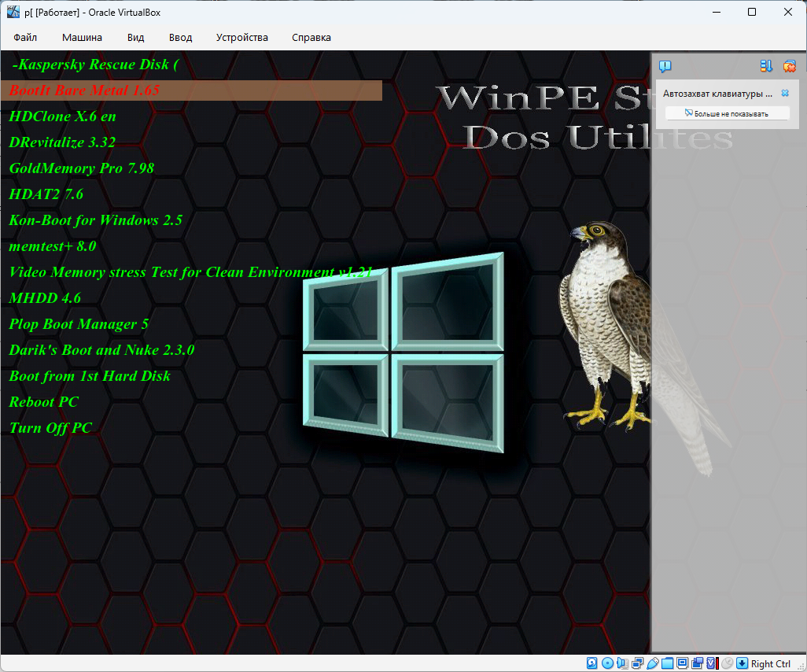807x672 pixels.
Task: Open the Машина menu
Action: pyautogui.click(x=82, y=37)
